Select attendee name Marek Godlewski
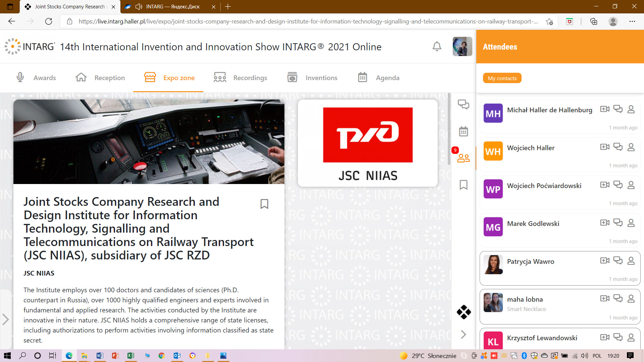Screen dimensions: 644x362 (533, 224)
